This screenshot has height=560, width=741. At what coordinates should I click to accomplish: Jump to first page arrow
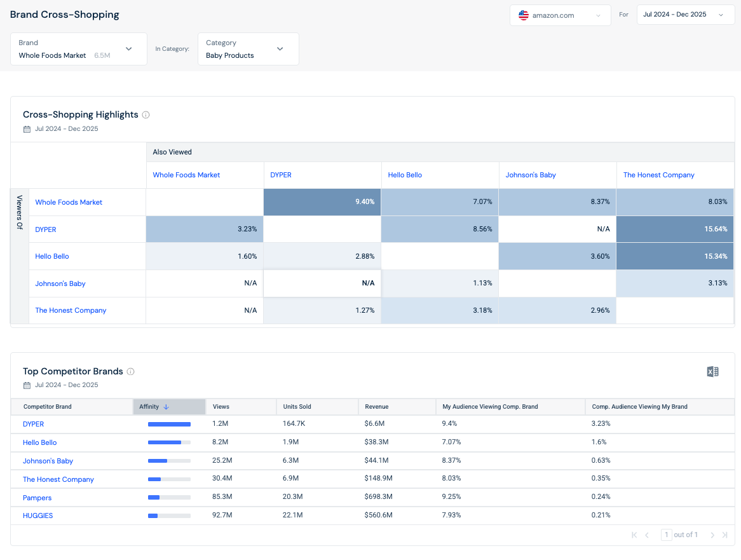coord(634,535)
